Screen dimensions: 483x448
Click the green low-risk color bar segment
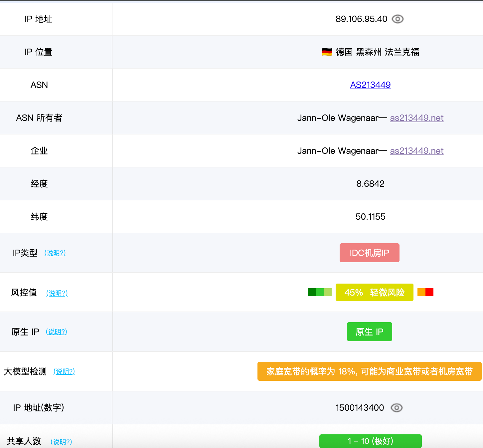click(319, 292)
